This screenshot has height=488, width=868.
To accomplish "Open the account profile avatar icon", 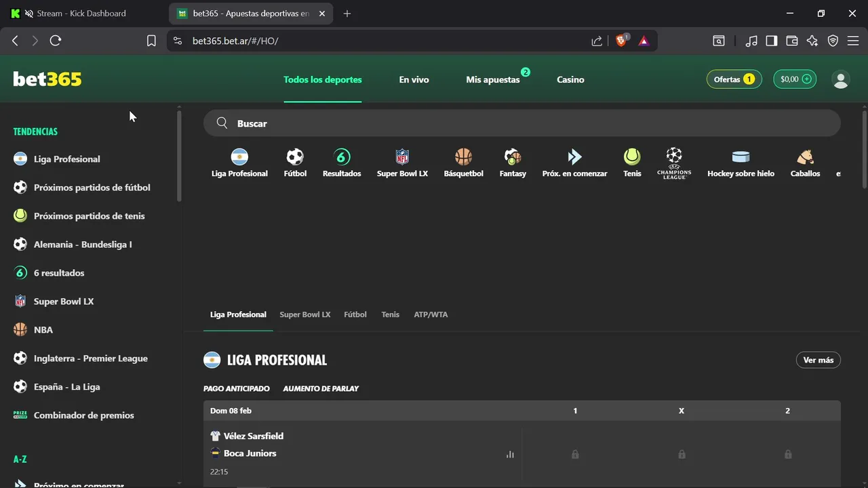I will (x=841, y=79).
